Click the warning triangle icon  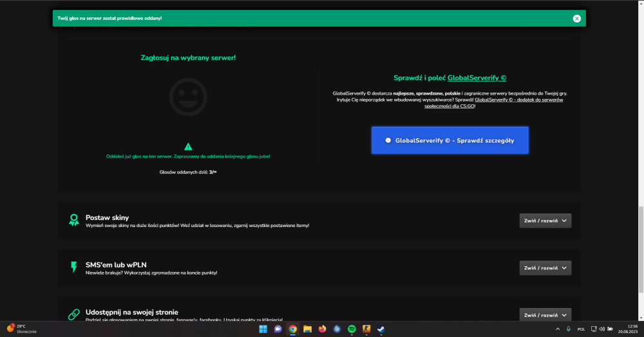point(188,147)
